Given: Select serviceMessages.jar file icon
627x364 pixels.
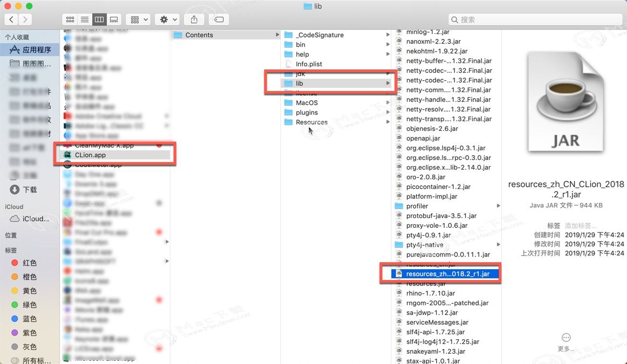Looking at the screenshot, I should click(398, 322).
